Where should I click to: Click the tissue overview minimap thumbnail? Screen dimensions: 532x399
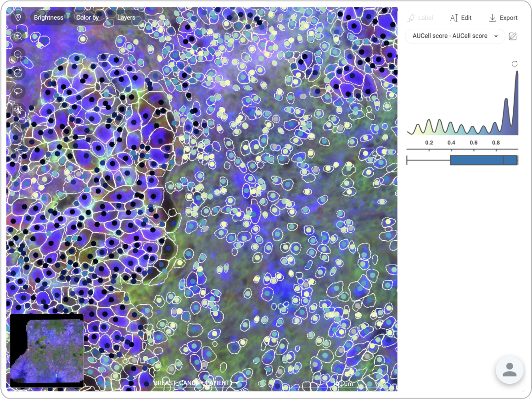(x=47, y=351)
